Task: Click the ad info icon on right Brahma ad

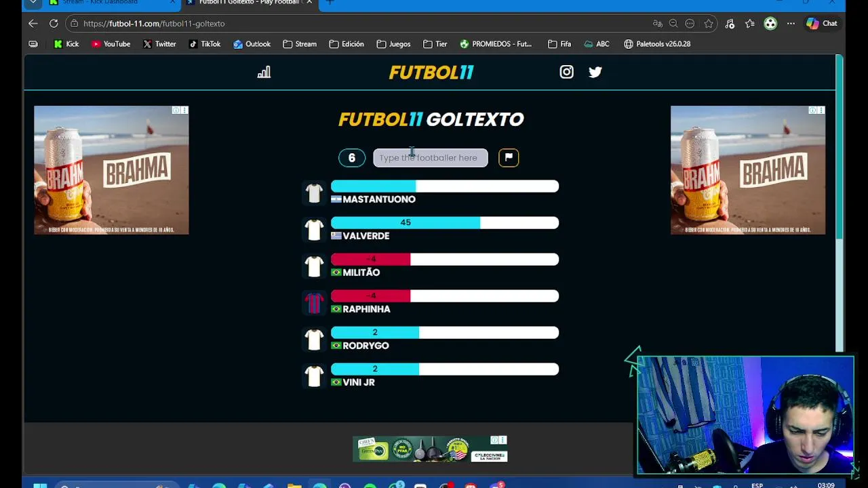Action: 812,110
